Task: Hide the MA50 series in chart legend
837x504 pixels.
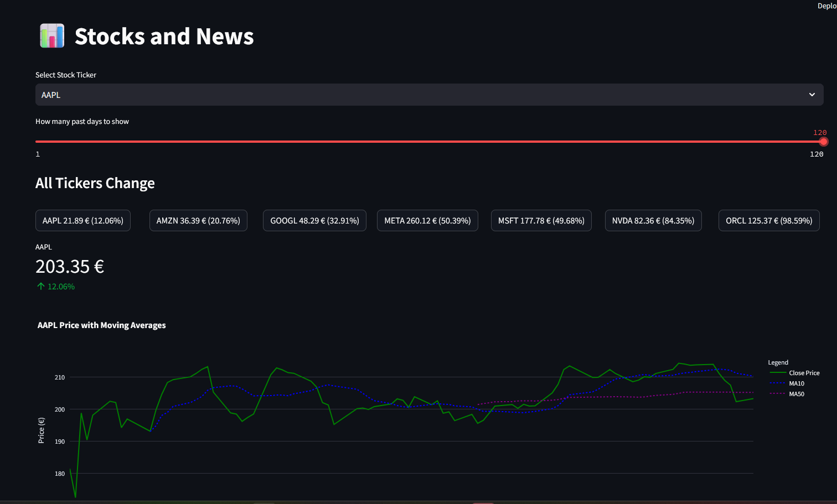Action: (787, 394)
